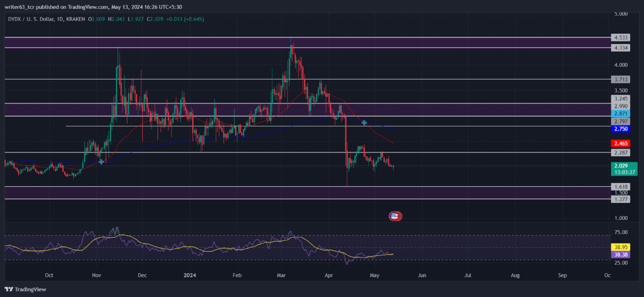Click the Sep label on the time axis
644x297 pixels.
(x=562, y=275)
